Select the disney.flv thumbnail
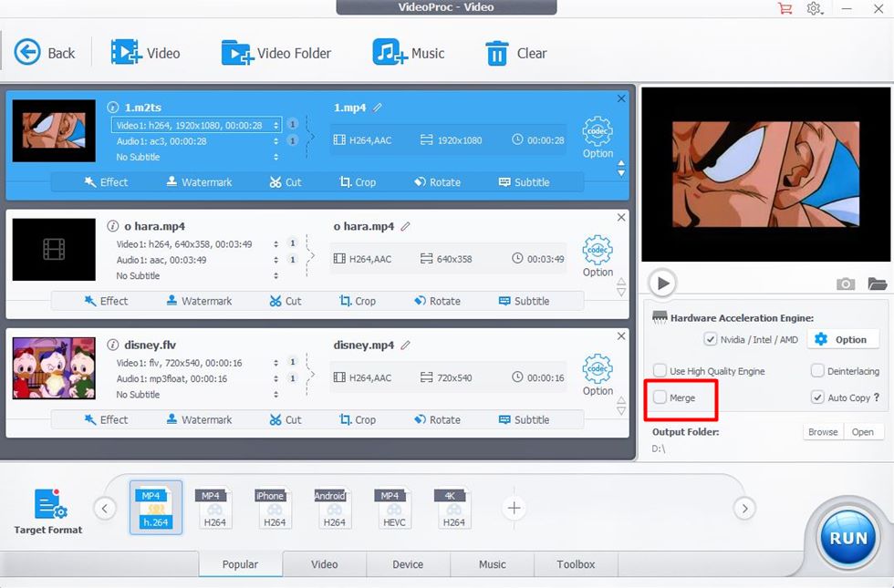The image size is (894, 588). point(54,368)
